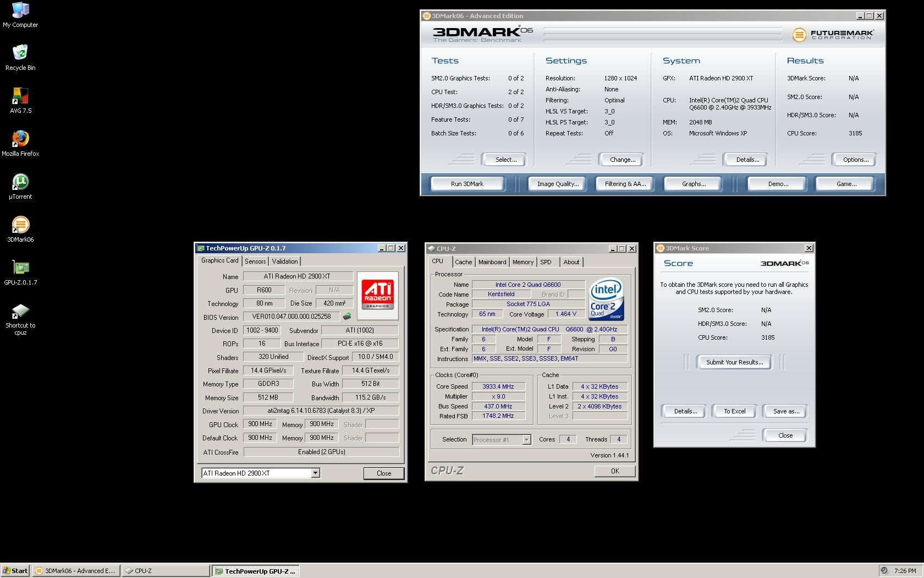Click the Core Speed 3933.4 MHz value

tap(498, 386)
